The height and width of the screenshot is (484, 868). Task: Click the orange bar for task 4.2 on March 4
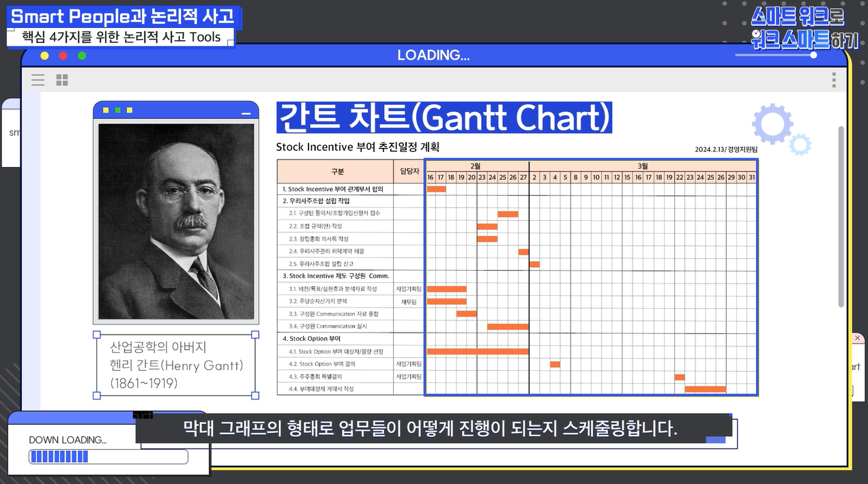tap(555, 364)
